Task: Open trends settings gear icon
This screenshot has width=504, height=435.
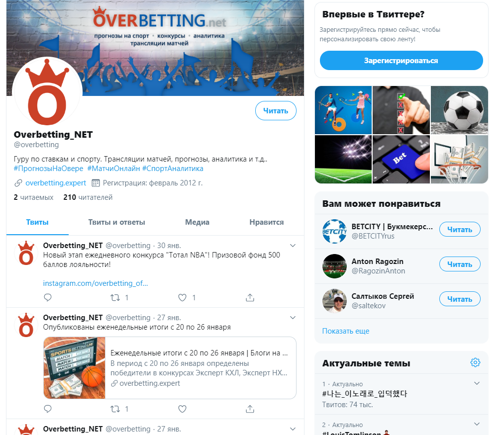Action: point(476,362)
